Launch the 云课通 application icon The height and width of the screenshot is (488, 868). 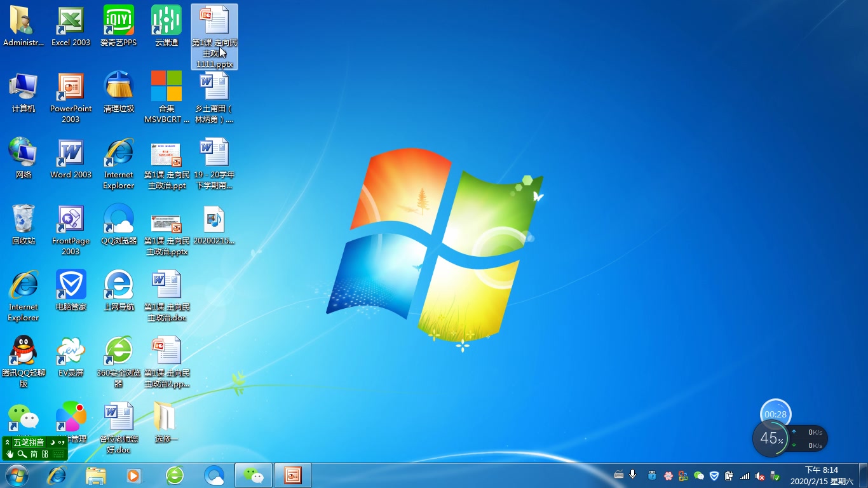coord(166,26)
